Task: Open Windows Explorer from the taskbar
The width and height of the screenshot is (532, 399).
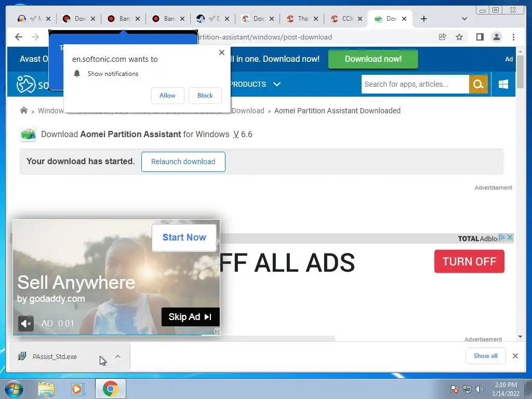Action: (x=46, y=389)
